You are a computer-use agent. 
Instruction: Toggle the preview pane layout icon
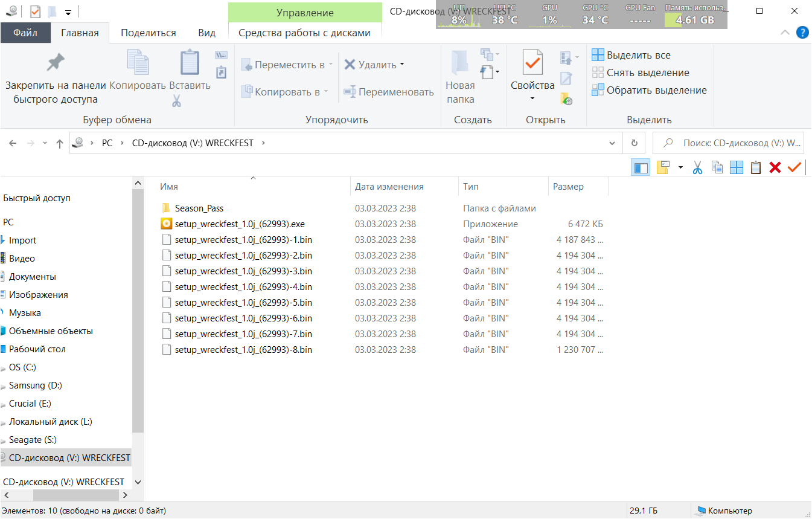(641, 167)
